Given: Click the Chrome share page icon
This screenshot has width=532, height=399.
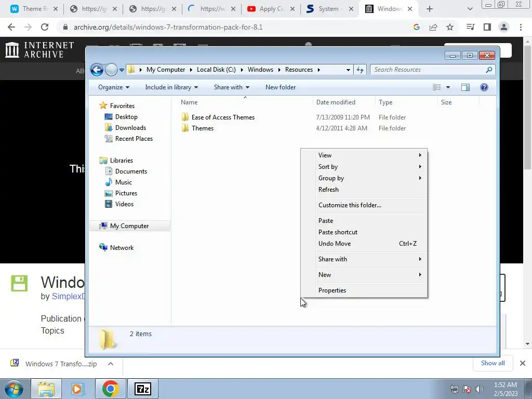Looking at the screenshot, I should click(x=433, y=27).
